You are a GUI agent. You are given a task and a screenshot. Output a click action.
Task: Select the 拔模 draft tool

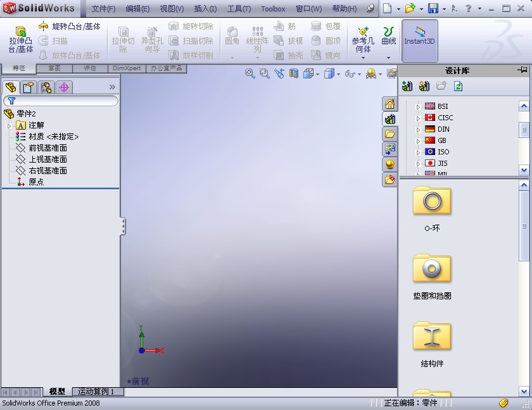pos(291,40)
